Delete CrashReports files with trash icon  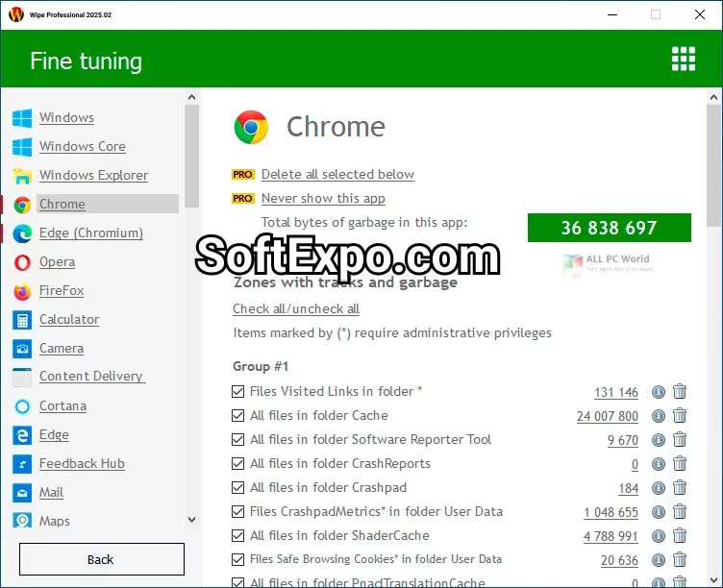click(680, 463)
